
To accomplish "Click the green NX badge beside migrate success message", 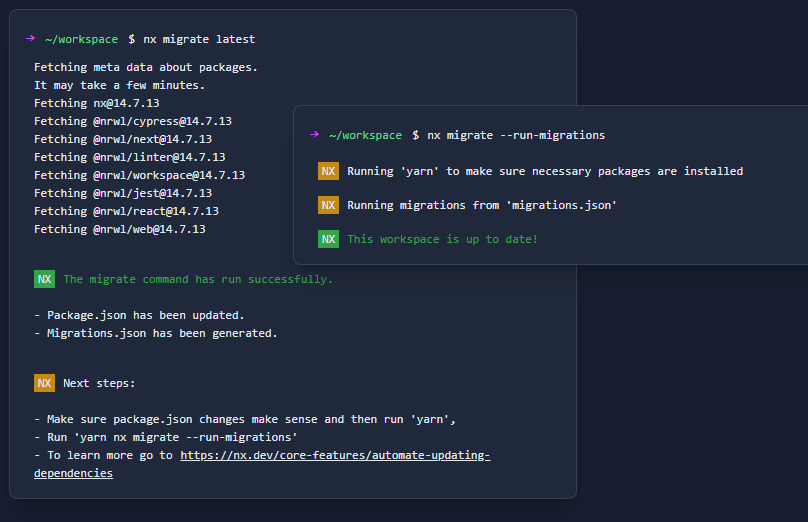I will pyautogui.click(x=44, y=279).
